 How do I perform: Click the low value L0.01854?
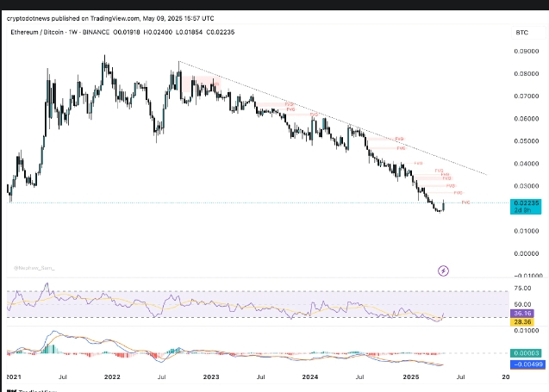[x=189, y=32]
